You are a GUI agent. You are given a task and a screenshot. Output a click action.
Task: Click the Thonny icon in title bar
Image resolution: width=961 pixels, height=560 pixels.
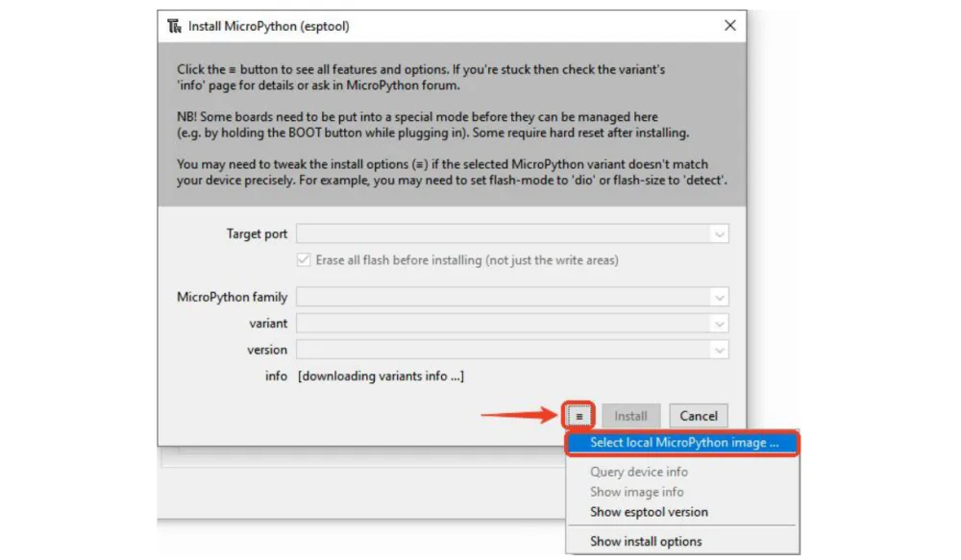pyautogui.click(x=175, y=26)
